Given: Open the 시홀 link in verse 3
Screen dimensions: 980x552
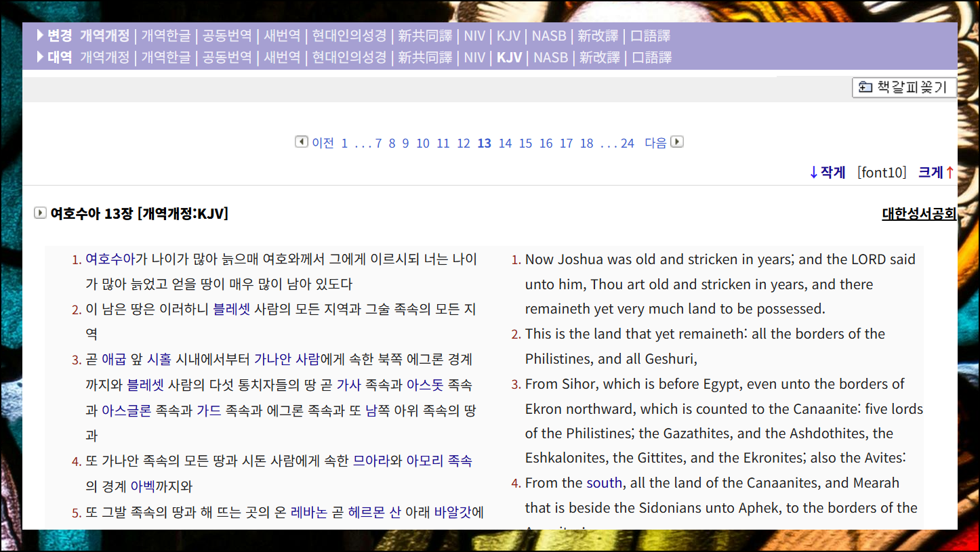Looking at the screenshot, I should tap(159, 360).
